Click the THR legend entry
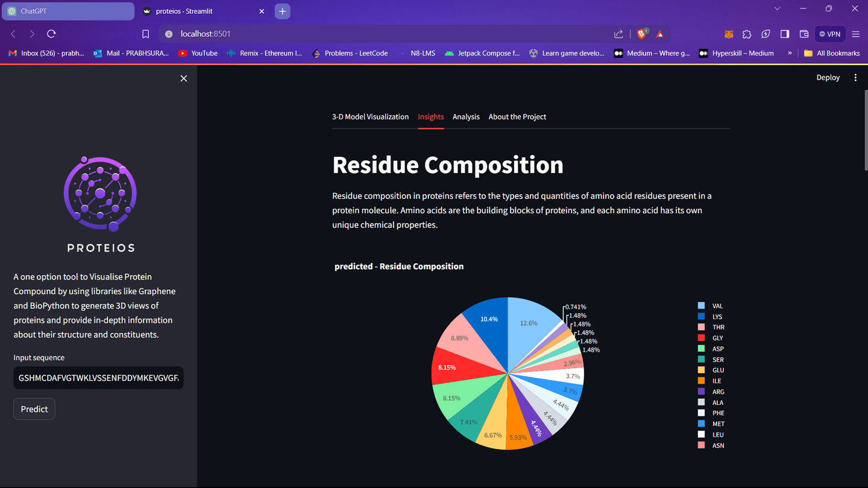The height and width of the screenshot is (488, 868). tap(711, 327)
